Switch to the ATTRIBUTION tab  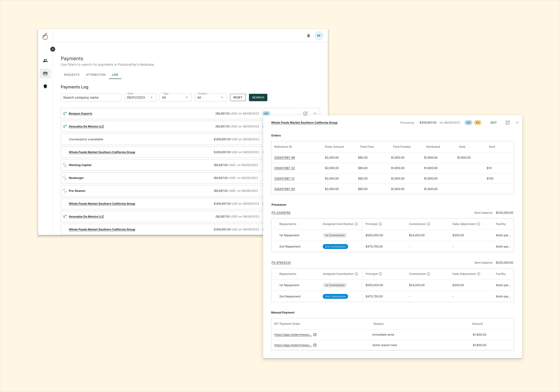(96, 75)
